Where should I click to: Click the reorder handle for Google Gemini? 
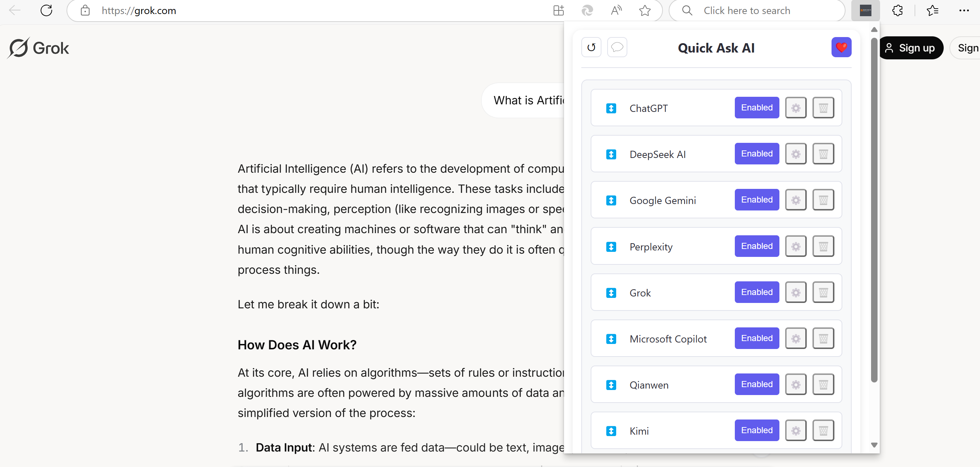(x=611, y=200)
